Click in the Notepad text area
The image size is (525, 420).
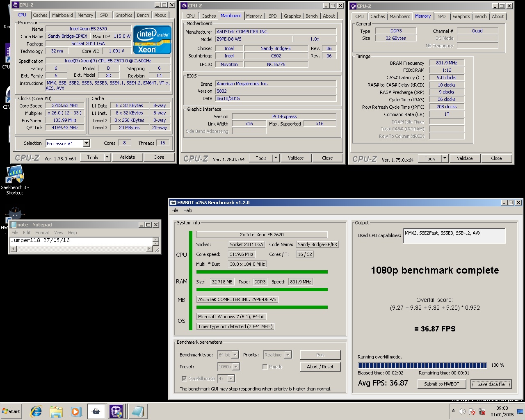81,241
